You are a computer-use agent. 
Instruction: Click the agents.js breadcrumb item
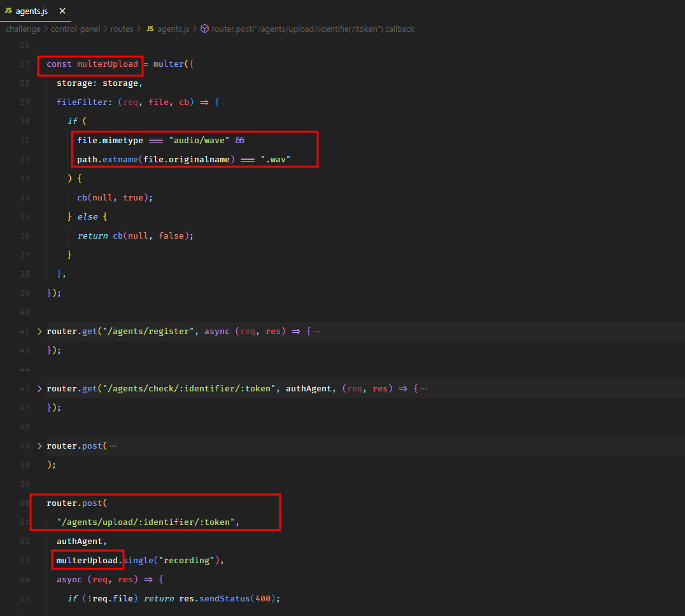pos(173,29)
